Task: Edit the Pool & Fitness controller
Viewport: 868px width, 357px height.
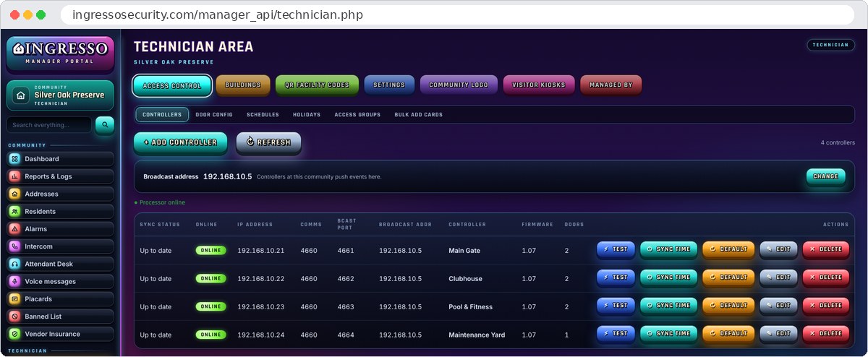Action: [x=779, y=306]
